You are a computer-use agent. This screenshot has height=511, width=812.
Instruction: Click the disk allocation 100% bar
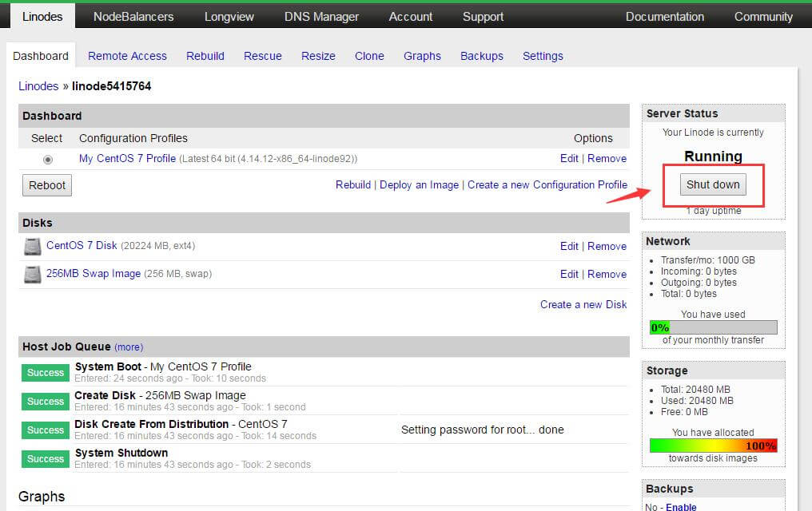click(713, 446)
